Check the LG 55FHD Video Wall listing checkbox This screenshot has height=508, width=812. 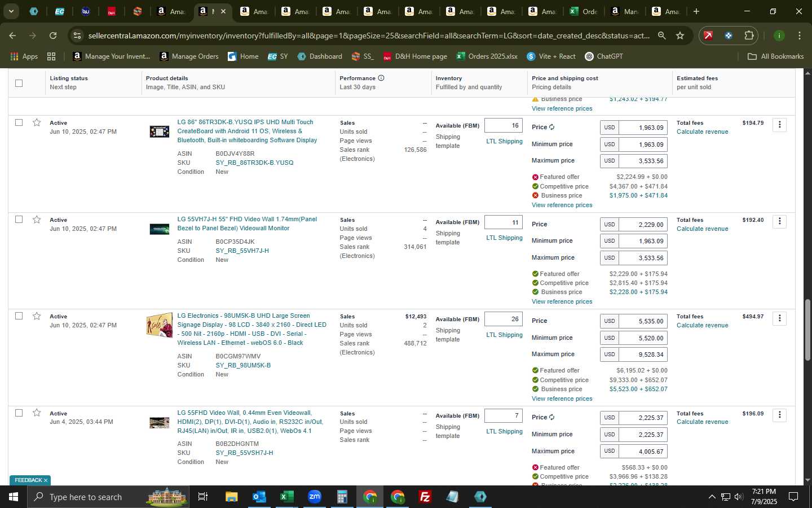[x=19, y=413]
